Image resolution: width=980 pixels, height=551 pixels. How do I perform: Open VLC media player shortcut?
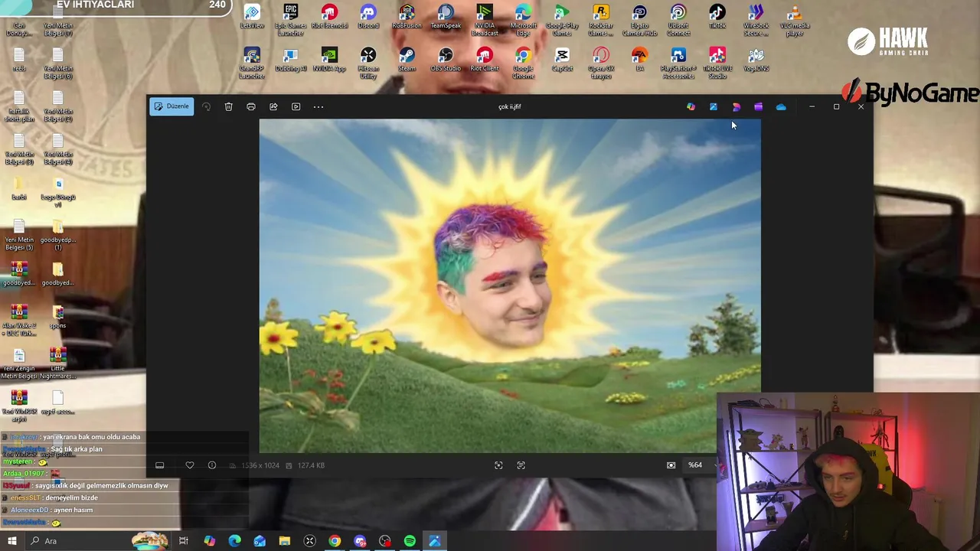click(795, 20)
